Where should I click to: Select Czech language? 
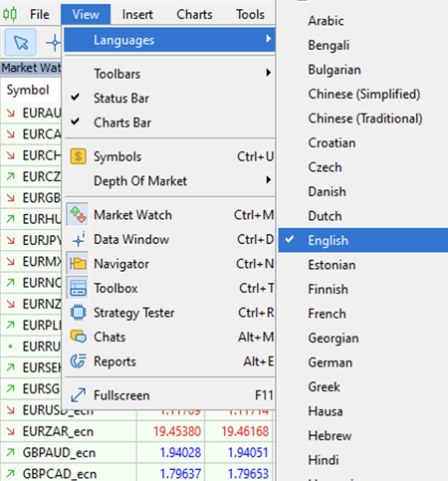click(x=363, y=167)
